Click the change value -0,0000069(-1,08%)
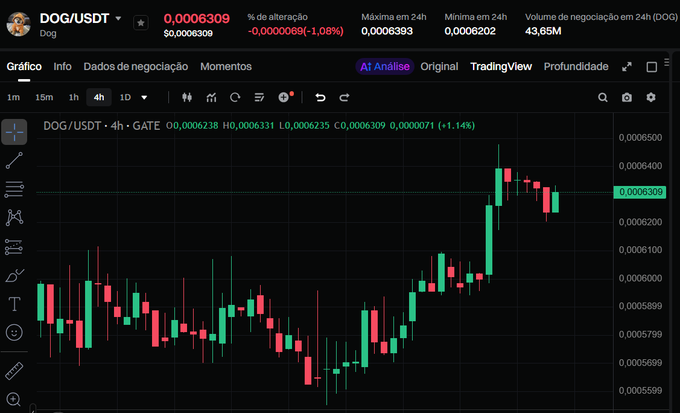Image resolution: width=680 pixels, height=413 pixels. (295, 31)
